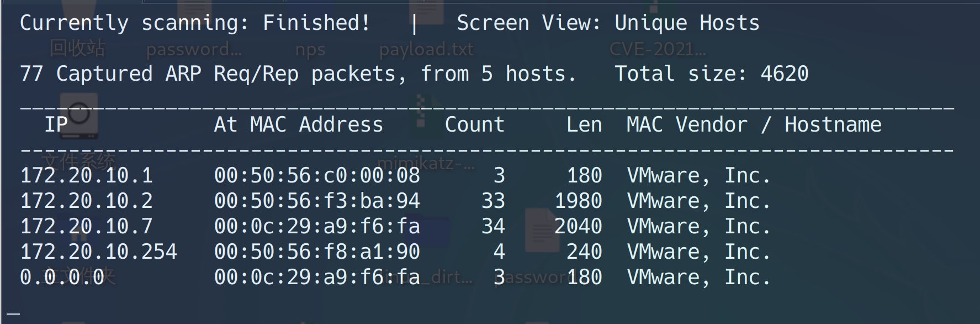Click the 'Count' column header

[475, 125]
